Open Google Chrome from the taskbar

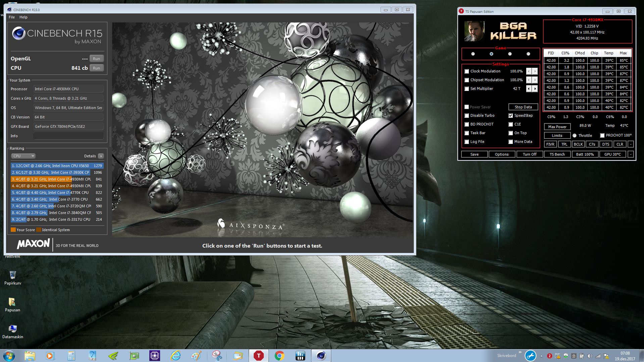pos(279,356)
